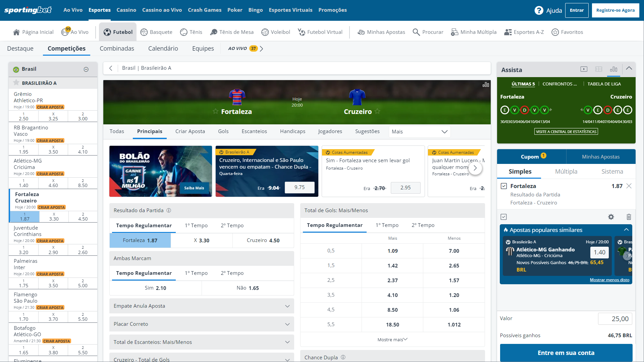Click Mostrar menos disto link
This screenshot has width=644, height=362.
609,280
